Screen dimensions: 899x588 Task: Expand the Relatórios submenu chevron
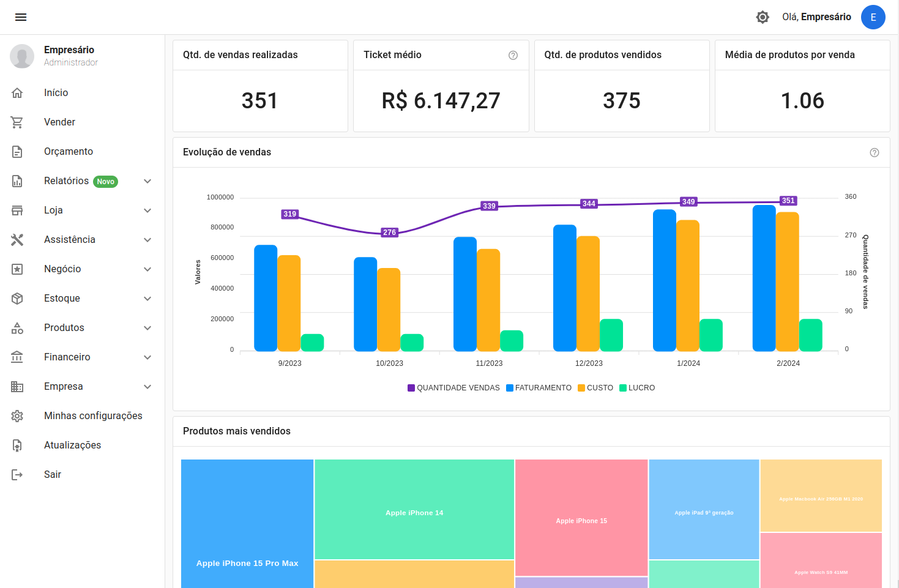(x=147, y=181)
